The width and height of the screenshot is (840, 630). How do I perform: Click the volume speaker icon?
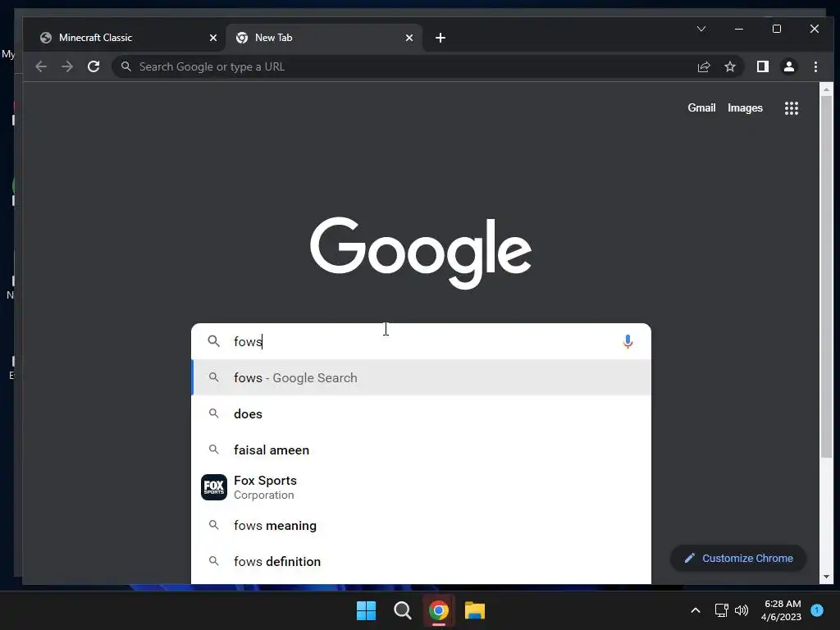tap(742, 610)
